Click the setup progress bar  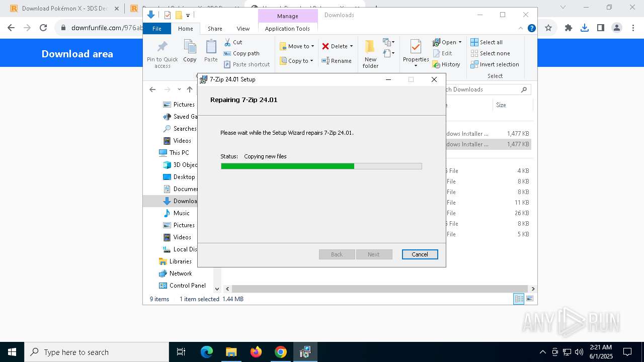pos(321,166)
